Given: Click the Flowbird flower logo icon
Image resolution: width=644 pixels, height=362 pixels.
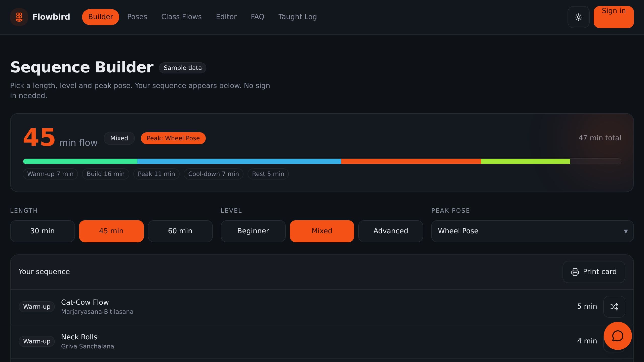Looking at the screenshot, I should tap(19, 17).
